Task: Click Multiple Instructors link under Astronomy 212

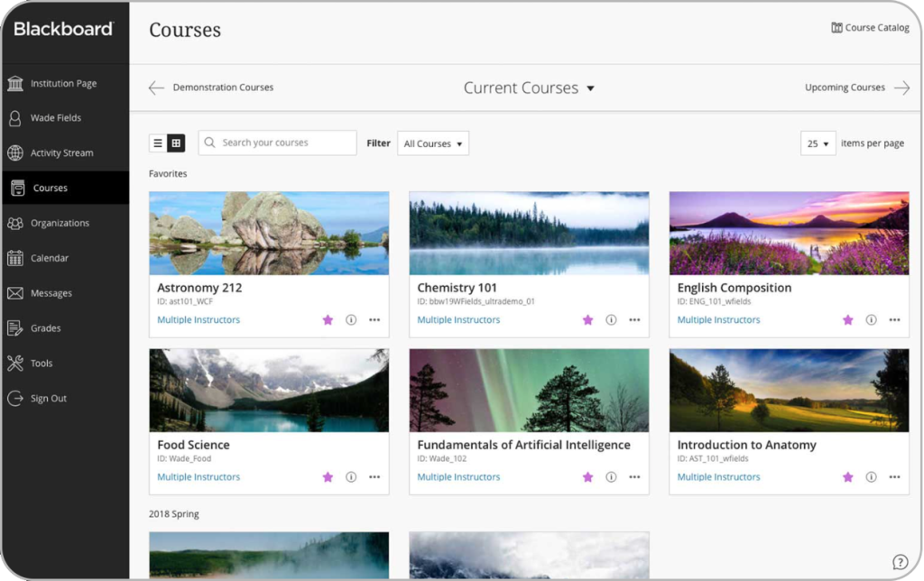Action: [199, 320]
